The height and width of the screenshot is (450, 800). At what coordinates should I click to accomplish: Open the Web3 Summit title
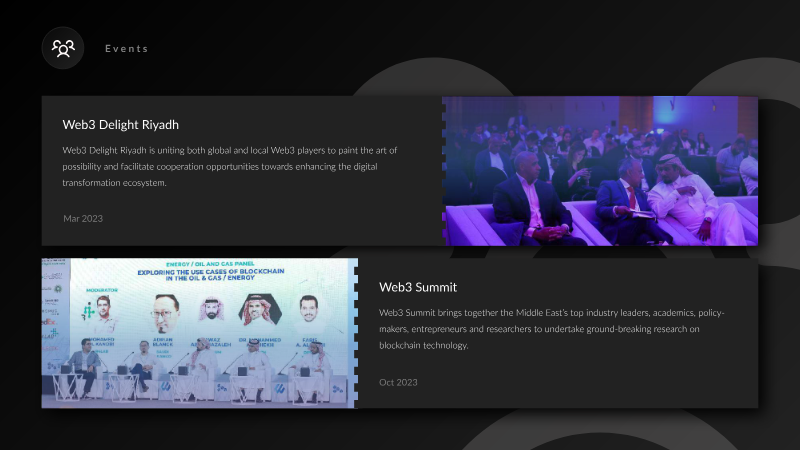418,287
